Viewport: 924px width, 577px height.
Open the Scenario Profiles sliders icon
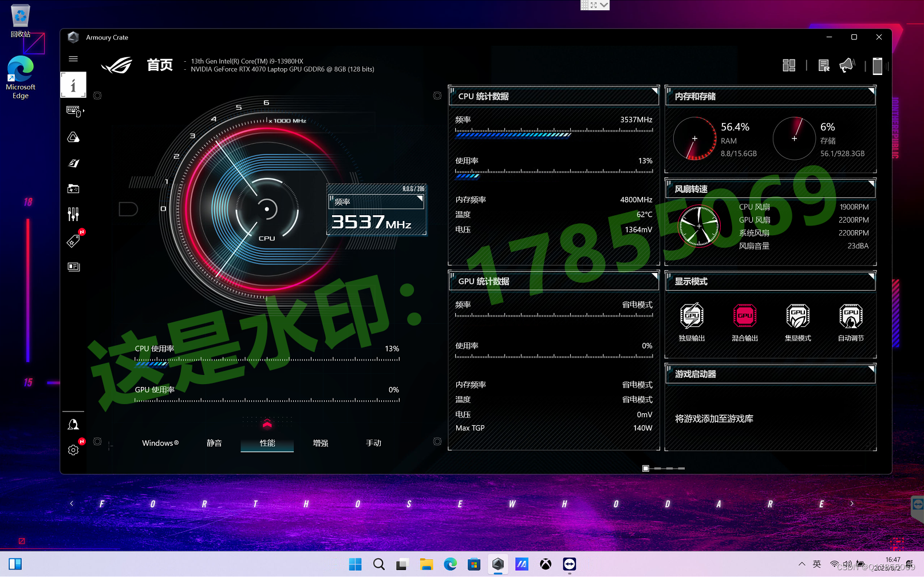[73, 215]
